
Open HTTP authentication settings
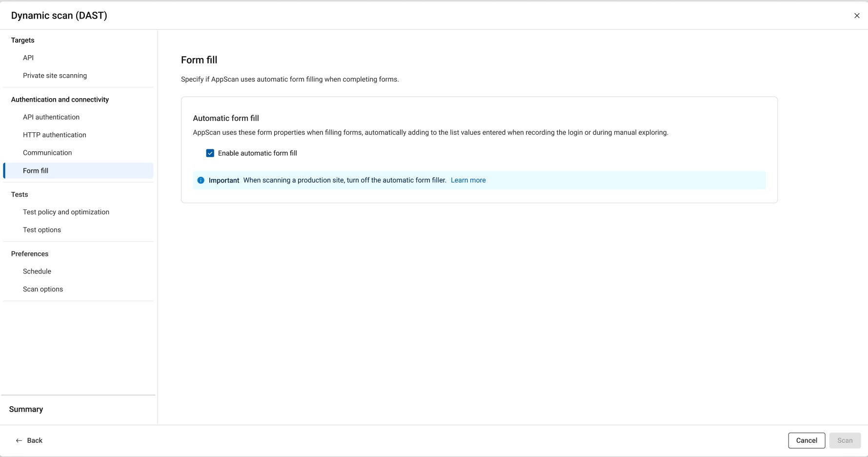54,135
